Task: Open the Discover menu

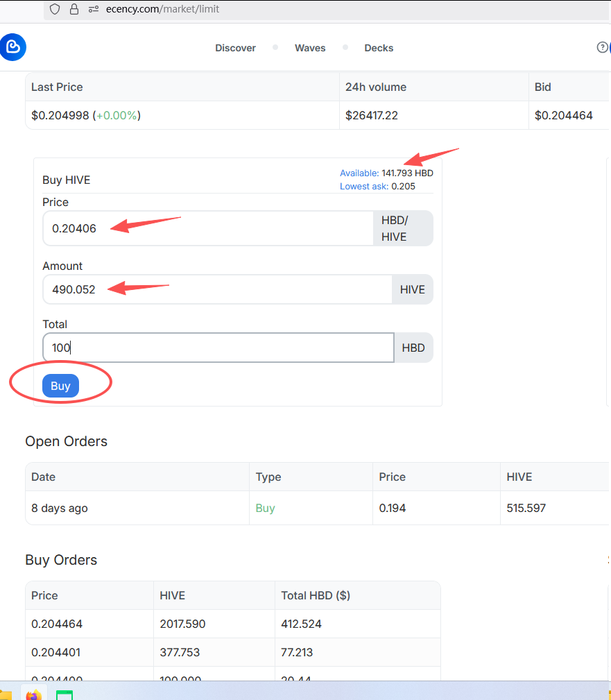Action: (x=235, y=48)
